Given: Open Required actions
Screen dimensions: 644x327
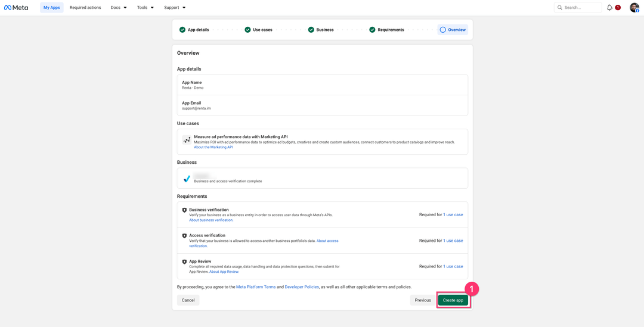Looking at the screenshot, I should click(85, 7).
